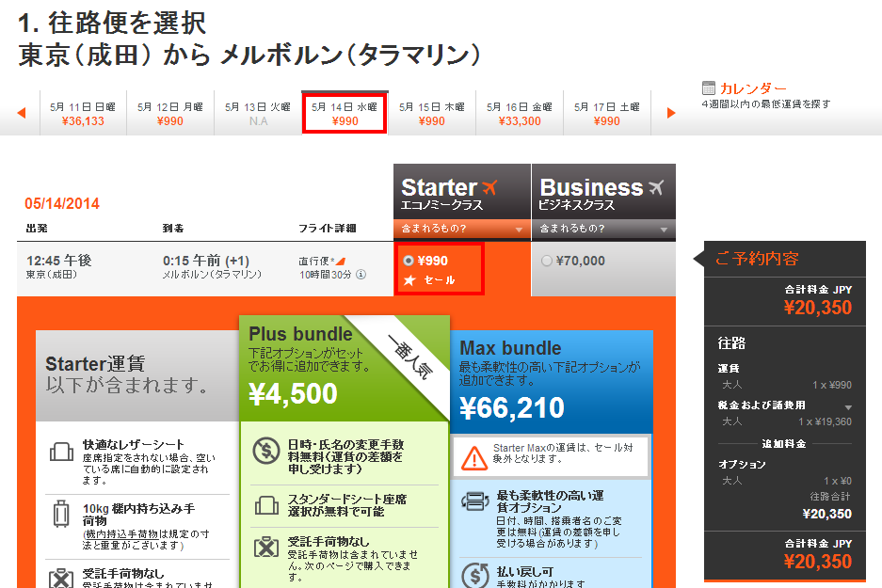Click the refundable dollar icon in Max bundle
882x588 pixels.
(x=475, y=575)
